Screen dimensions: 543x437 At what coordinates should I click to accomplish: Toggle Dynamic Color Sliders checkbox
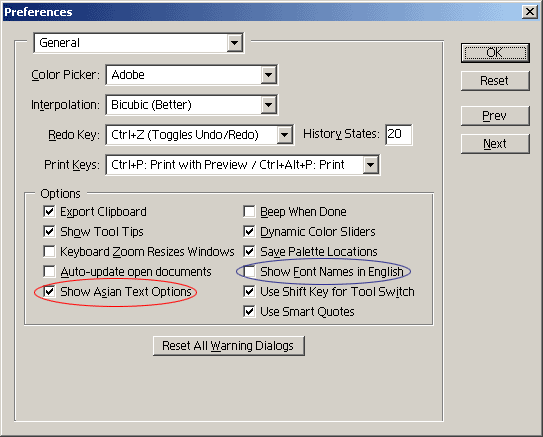coord(249,231)
